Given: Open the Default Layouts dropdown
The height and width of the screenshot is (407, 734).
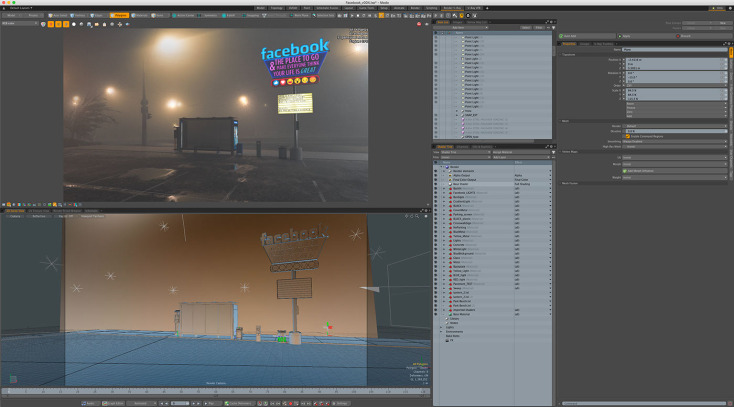Looking at the screenshot, I should point(20,7).
